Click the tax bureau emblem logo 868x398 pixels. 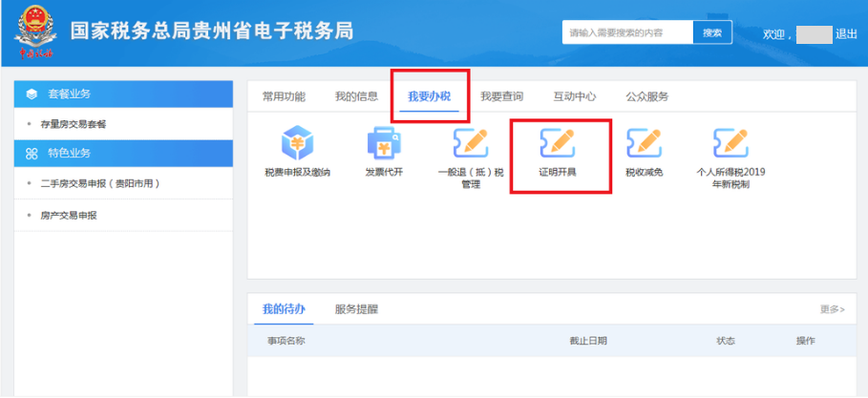click(35, 32)
